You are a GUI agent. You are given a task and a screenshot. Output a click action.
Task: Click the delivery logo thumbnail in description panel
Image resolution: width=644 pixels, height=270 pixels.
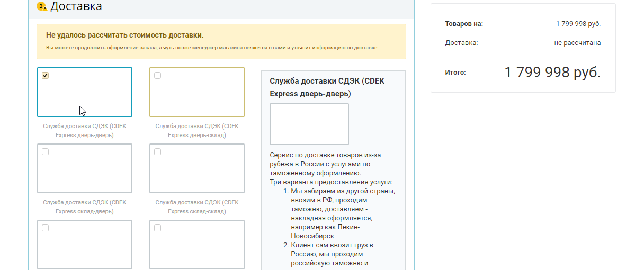[x=309, y=124]
